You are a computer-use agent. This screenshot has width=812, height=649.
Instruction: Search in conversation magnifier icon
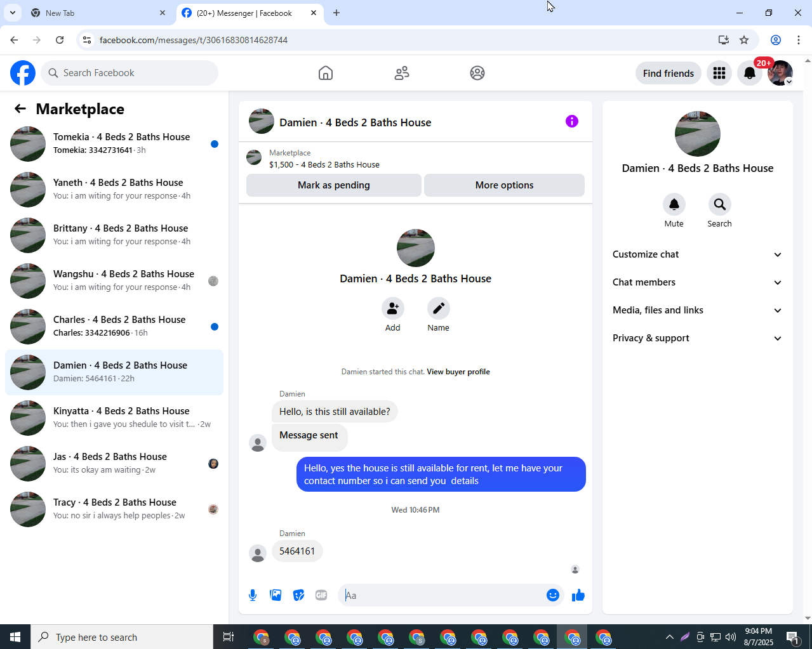click(x=719, y=204)
